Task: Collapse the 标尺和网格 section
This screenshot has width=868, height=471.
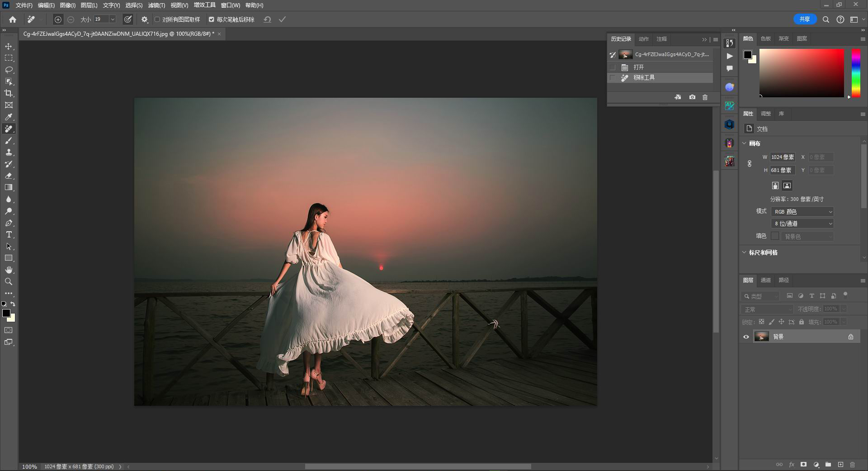Action: 744,252
